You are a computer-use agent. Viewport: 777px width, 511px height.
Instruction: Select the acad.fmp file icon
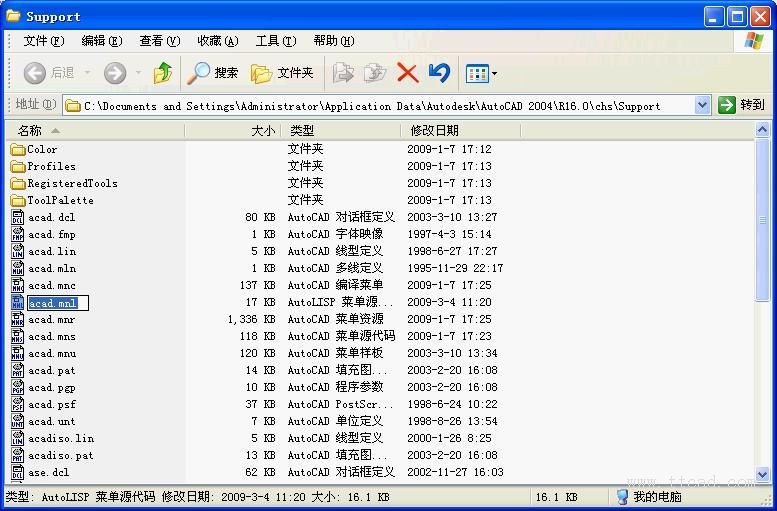point(17,234)
